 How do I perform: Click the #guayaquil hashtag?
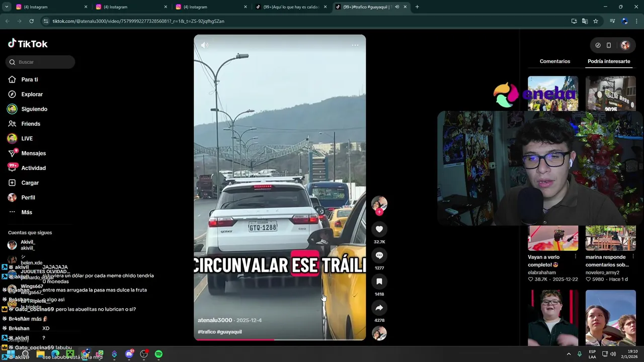tap(229, 332)
